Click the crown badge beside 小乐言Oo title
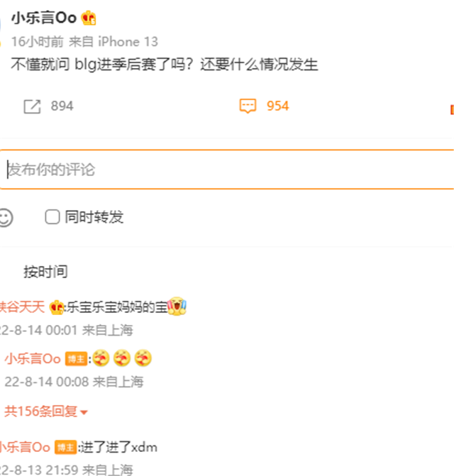The width and height of the screenshot is (454, 476). click(89, 18)
